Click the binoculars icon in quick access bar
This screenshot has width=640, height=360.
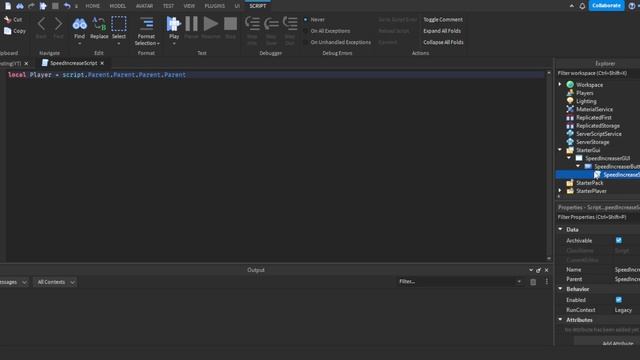20,6
